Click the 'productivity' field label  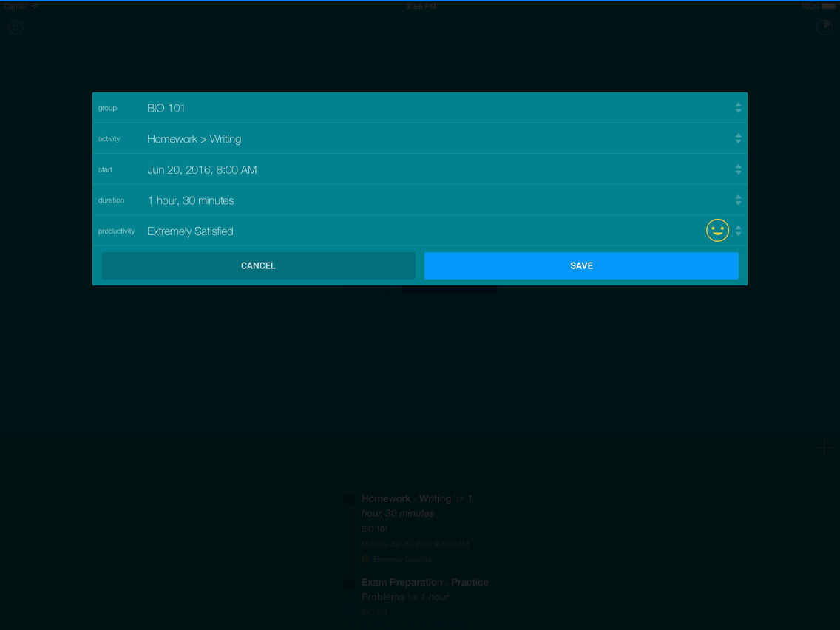click(x=116, y=231)
